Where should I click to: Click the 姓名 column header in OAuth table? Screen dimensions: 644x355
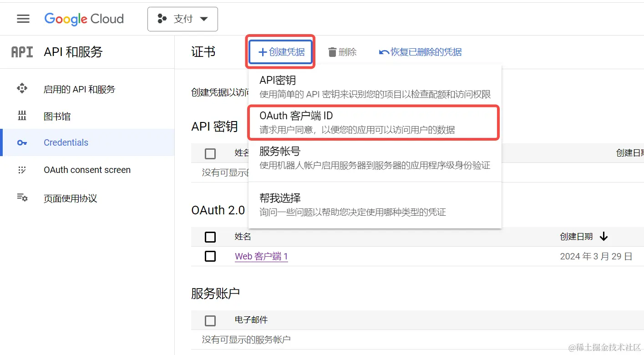pos(243,237)
